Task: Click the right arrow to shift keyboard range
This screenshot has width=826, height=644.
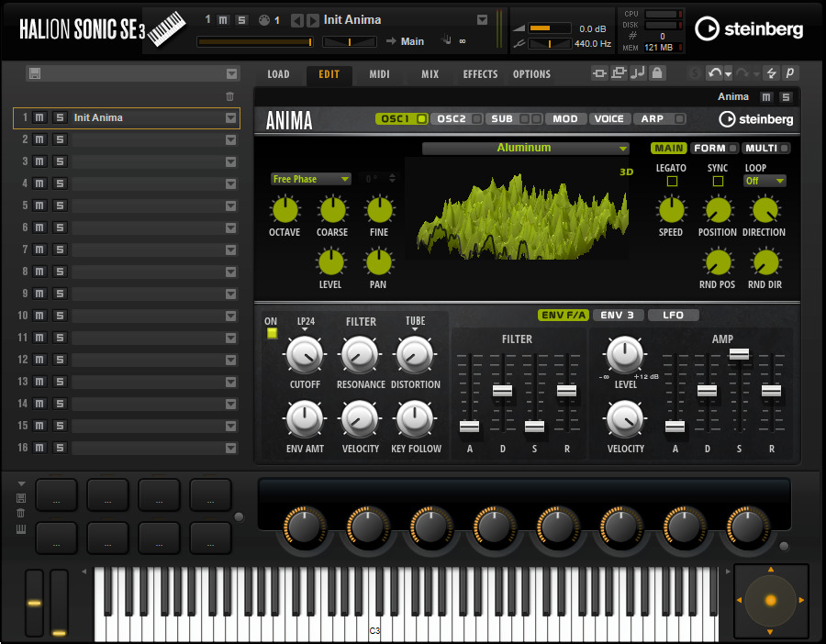Action: point(729,572)
